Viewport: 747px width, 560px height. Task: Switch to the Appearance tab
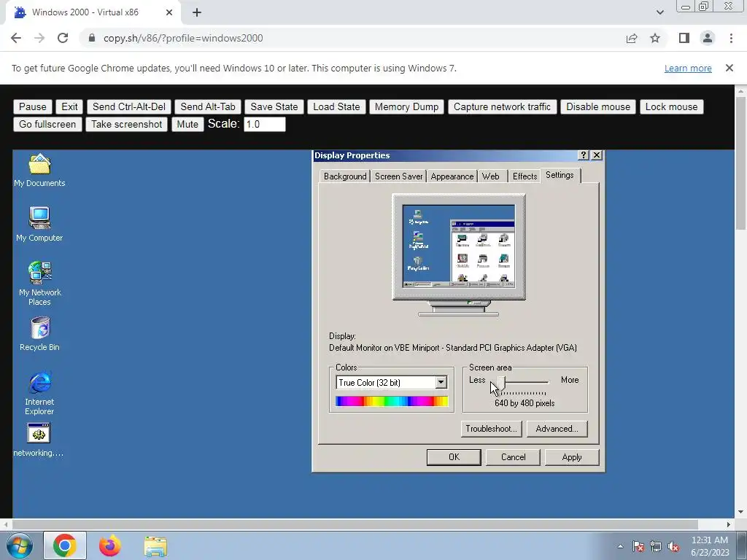point(452,176)
